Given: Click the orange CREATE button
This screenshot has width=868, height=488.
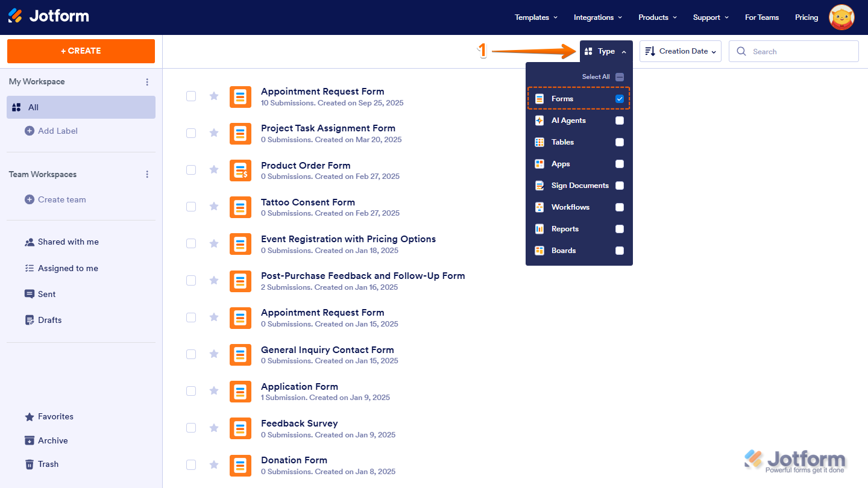Looking at the screenshot, I should coord(81,51).
